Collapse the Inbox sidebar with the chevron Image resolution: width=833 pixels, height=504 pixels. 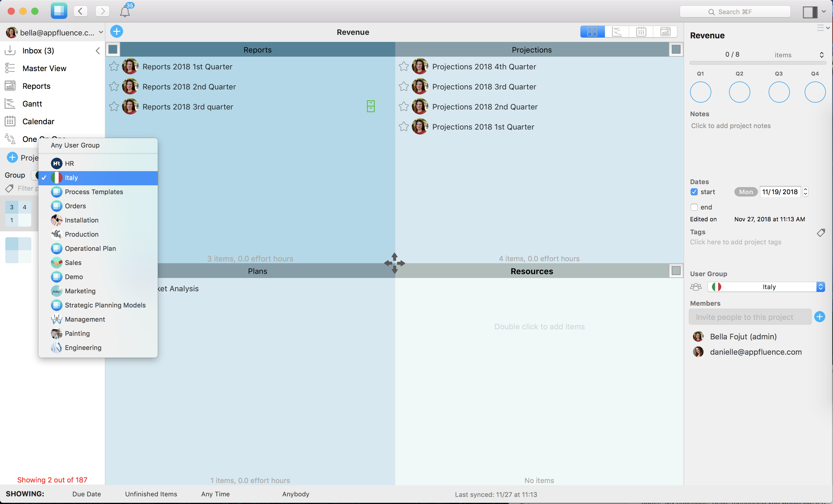click(x=98, y=50)
